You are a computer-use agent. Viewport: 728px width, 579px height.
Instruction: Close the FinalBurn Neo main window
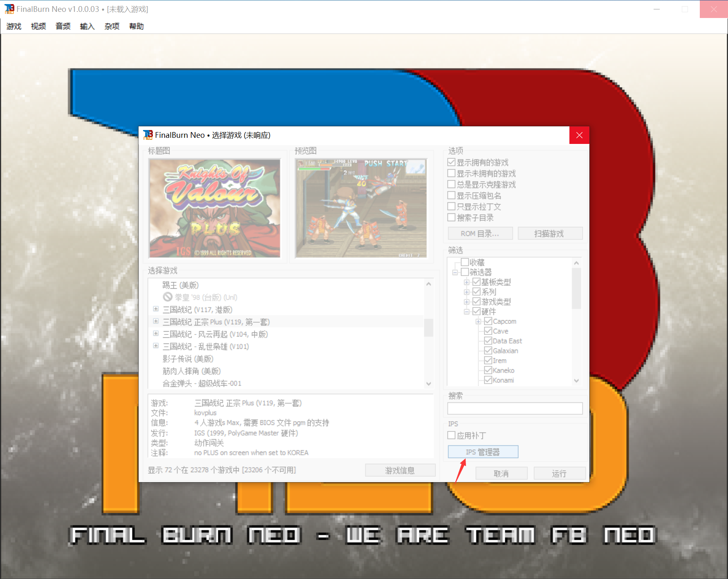(714, 9)
